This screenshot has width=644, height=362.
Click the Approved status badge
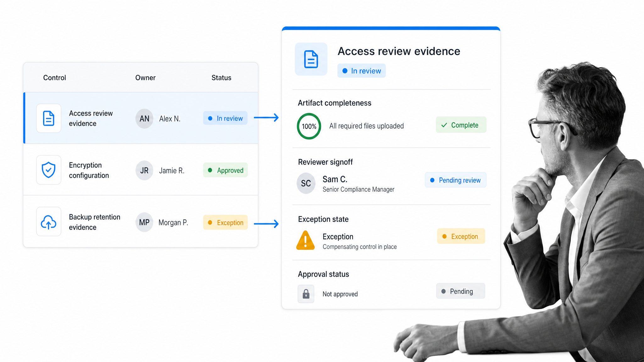pyautogui.click(x=225, y=170)
